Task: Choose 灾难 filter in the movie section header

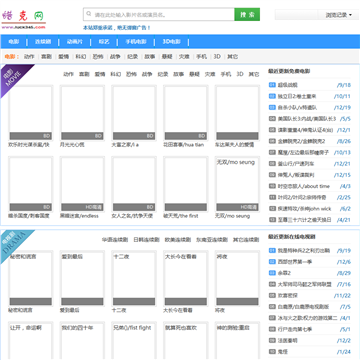Action: (x=210, y=74)
